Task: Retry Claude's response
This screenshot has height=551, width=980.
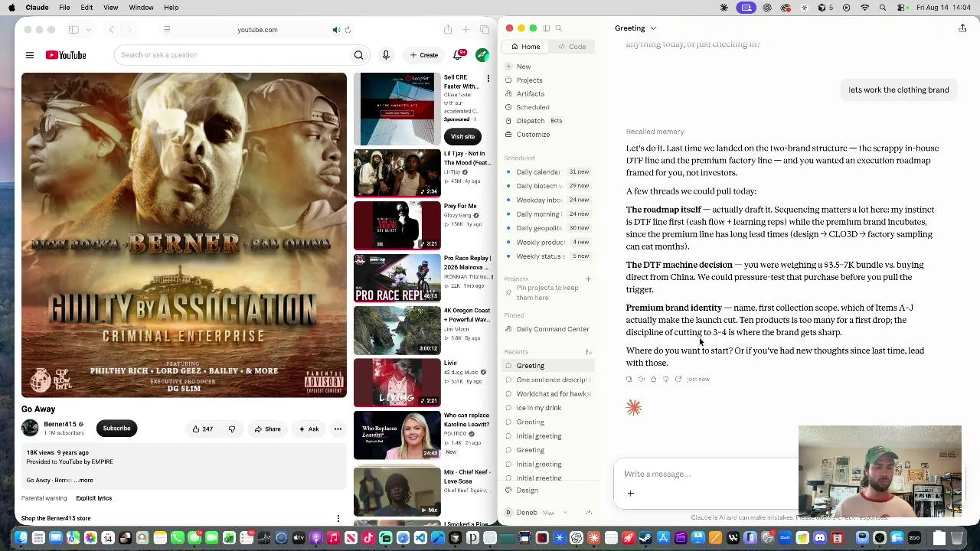Action: pos(678,379)
